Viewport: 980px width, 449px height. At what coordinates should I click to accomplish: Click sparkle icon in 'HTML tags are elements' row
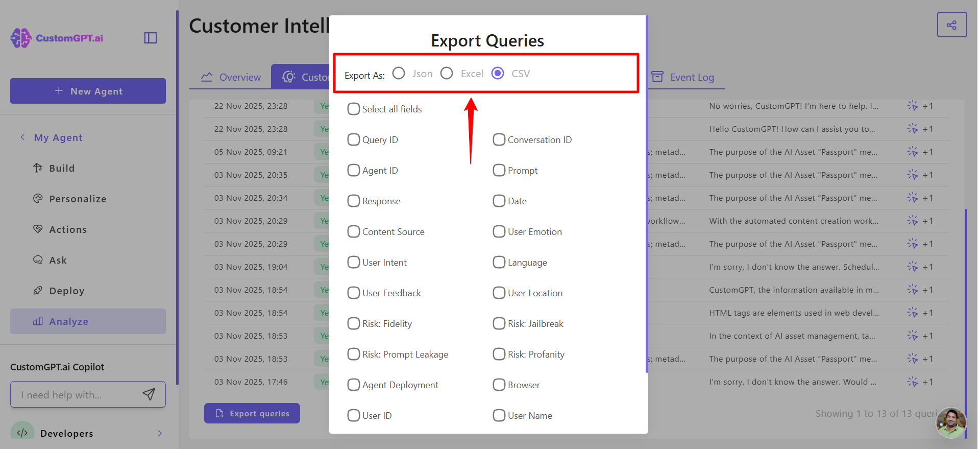click(913, 313)
